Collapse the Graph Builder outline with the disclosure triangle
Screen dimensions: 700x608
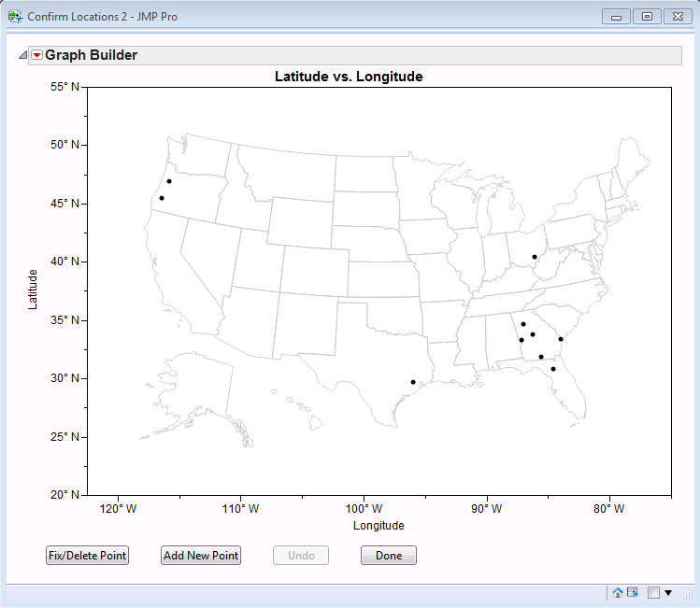click(x=22, y=55)
